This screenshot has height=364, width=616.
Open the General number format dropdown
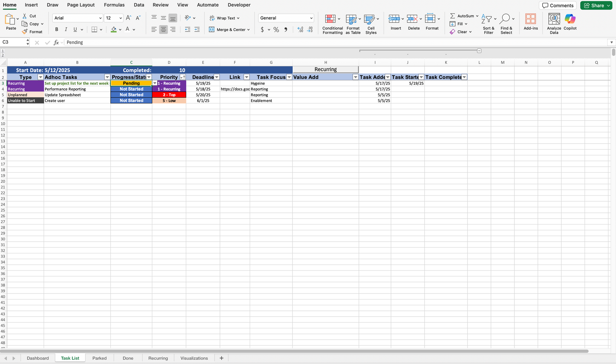(x=311, y=18)
